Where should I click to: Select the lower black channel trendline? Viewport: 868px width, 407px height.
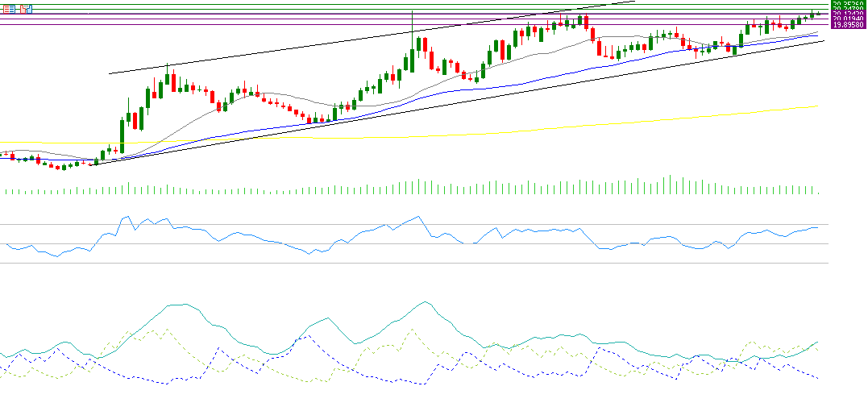coord(457,103)
